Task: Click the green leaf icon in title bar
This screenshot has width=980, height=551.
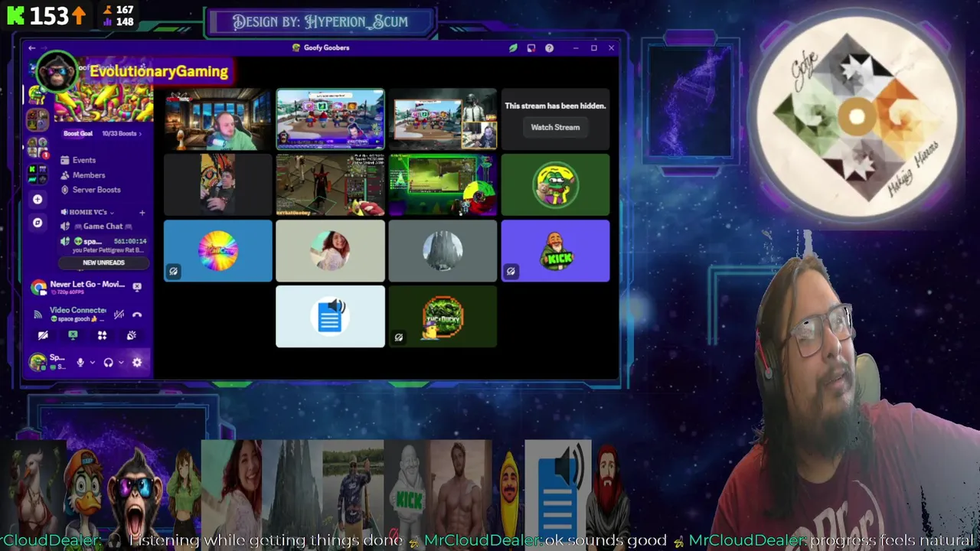Action: pos(513,48)
